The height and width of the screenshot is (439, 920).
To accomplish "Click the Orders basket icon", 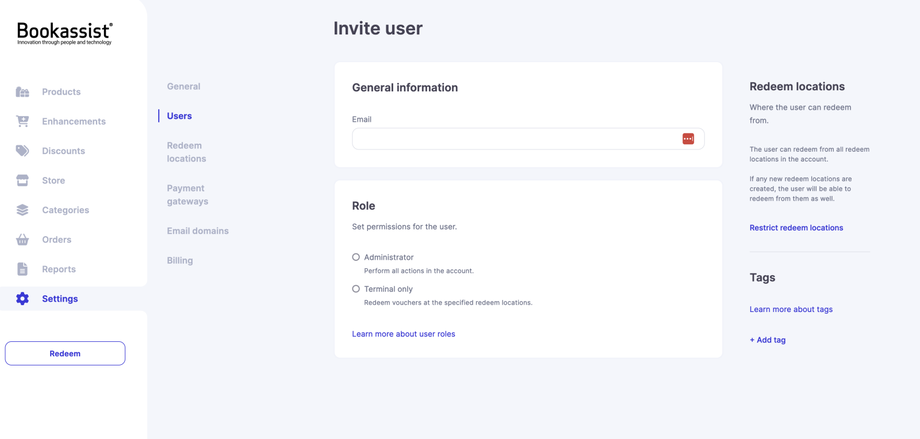I will point(22,240).
